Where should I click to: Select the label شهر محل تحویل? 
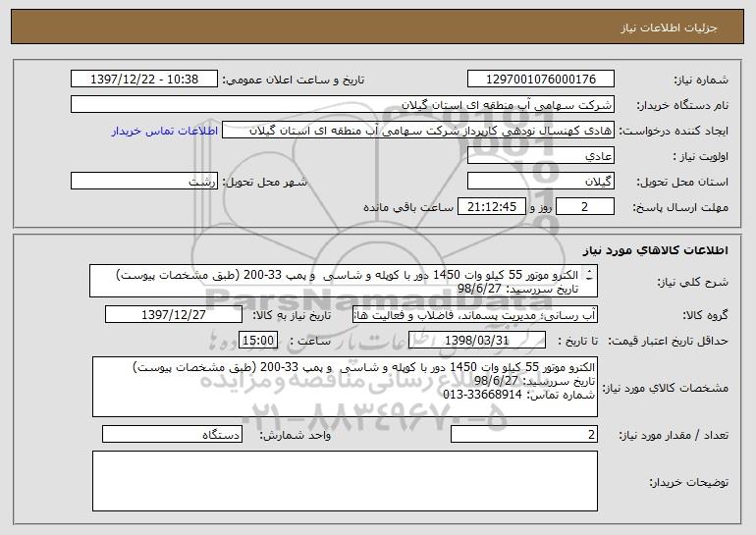pyautogui.click(x=264, y=182)
